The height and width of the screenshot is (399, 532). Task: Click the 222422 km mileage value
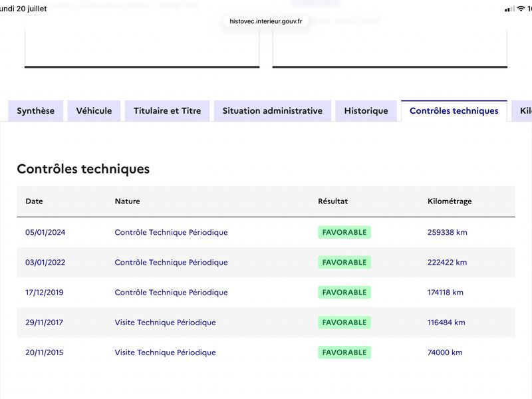[x=447, y=262]
